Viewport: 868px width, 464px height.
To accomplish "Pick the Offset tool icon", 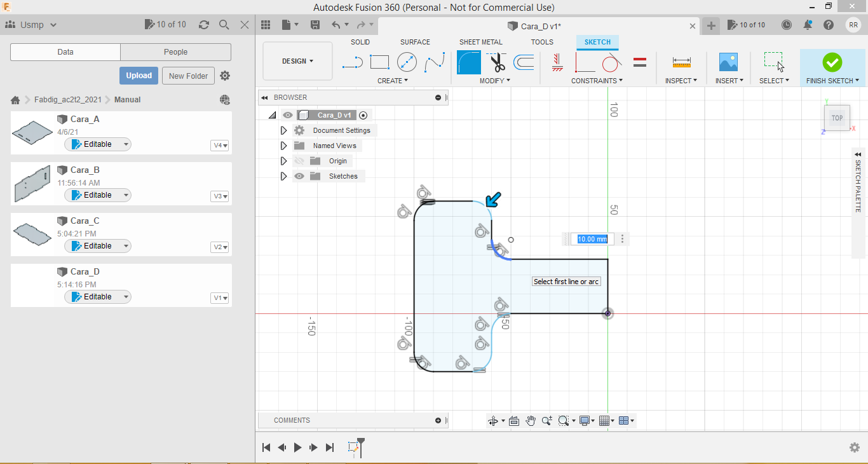I will click(x=524, y=62).
